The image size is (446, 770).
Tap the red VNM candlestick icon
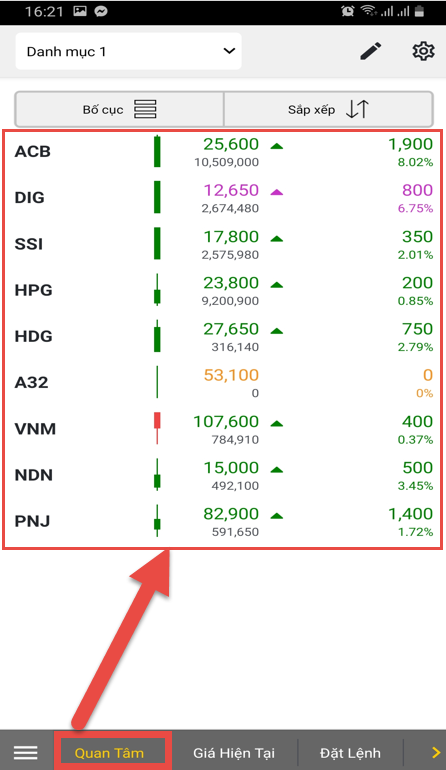click(x=157, y=428)
